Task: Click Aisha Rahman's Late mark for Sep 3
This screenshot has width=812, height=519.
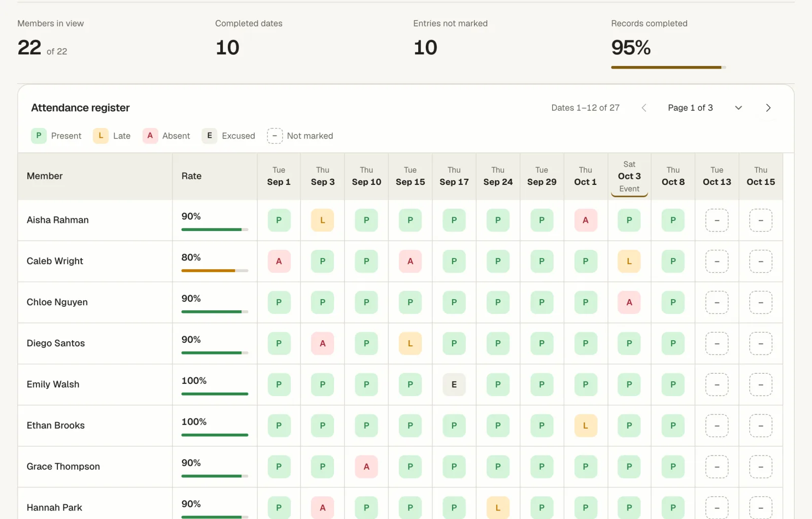Action: coord(323,220)
